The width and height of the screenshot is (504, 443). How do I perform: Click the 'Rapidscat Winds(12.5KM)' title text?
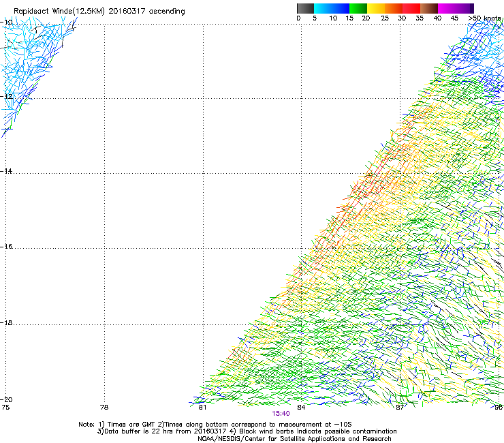click(x=59, y=12)
